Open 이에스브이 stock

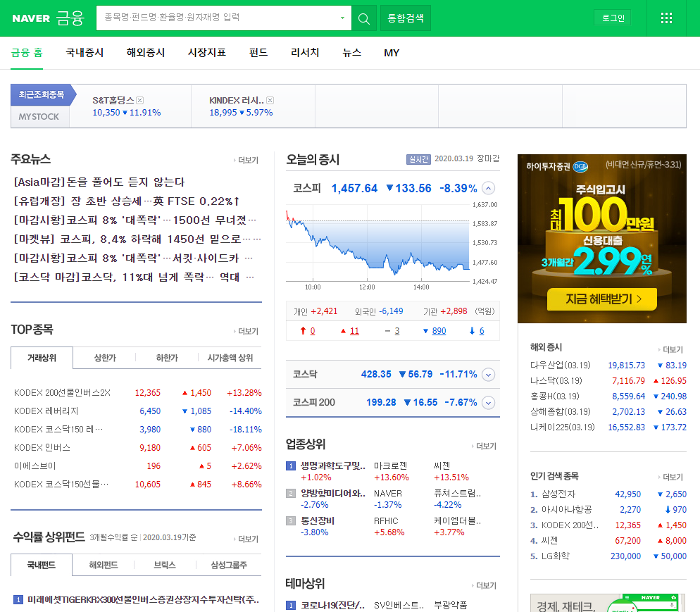35,466
